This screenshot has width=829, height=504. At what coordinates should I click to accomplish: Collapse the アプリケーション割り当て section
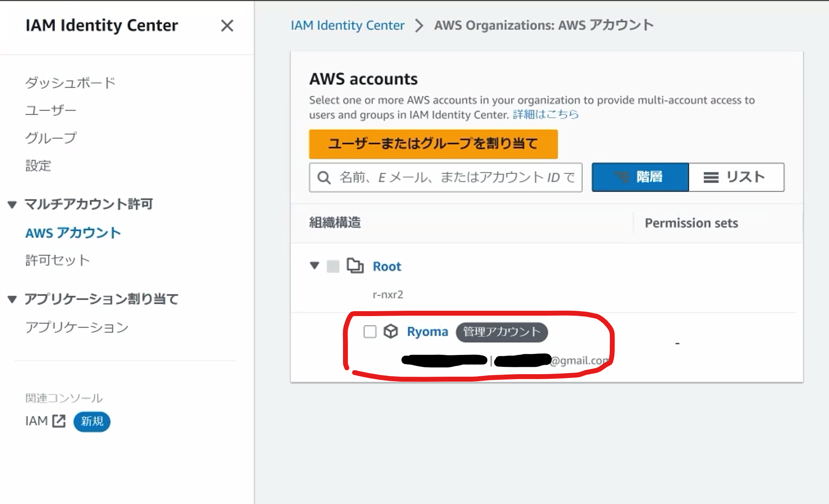click(x=12, y=299)
